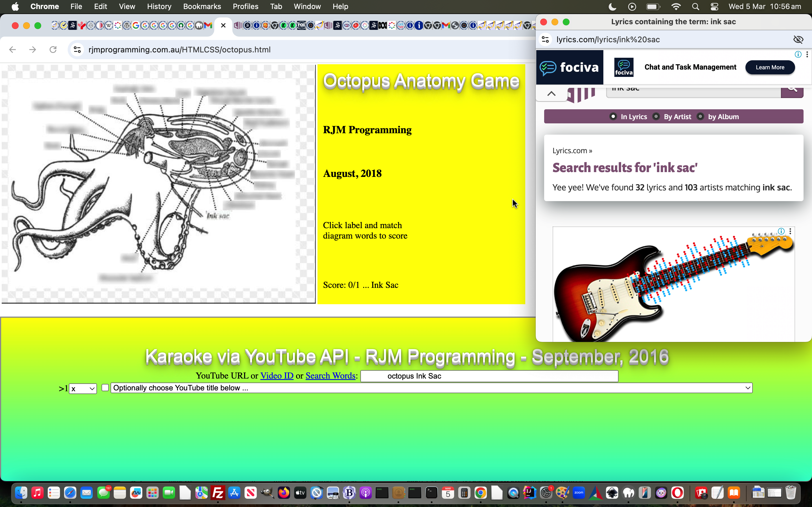Open Control Center icon in menu bar
The image size is (812, 507).
coord(714,6)
